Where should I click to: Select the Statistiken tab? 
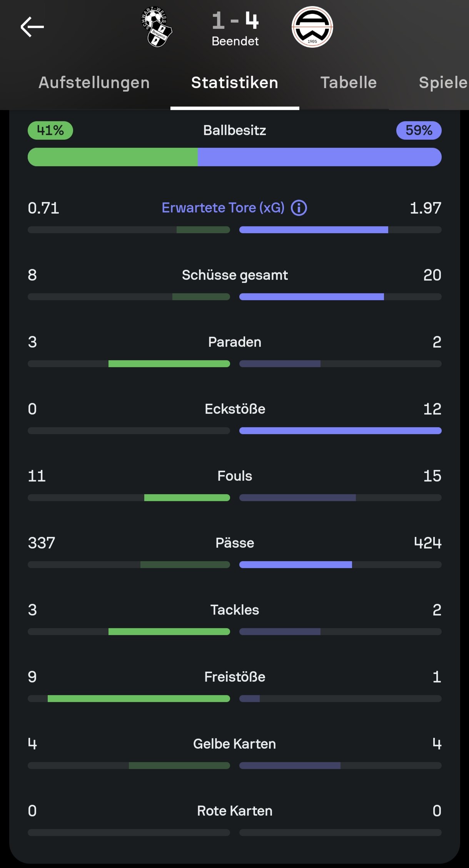pos(235,83)
